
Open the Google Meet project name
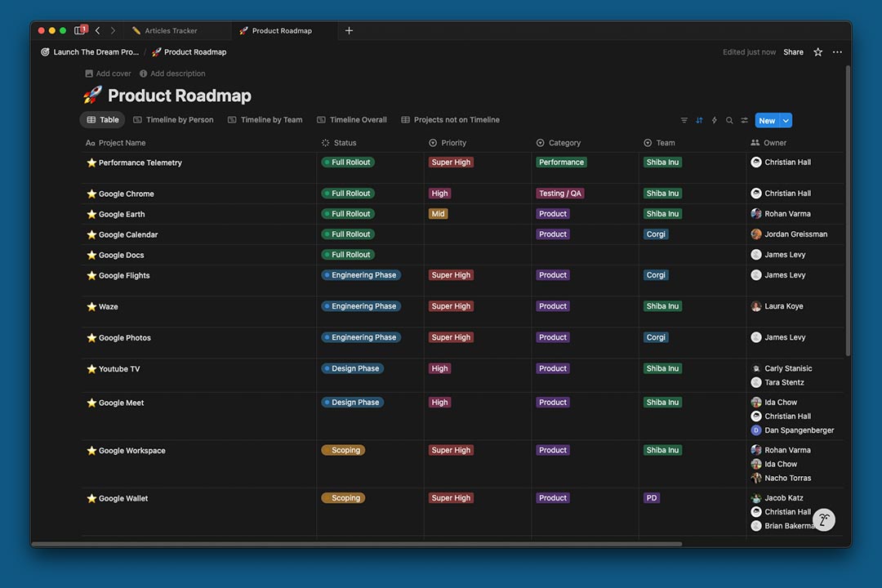coord(121,403)
